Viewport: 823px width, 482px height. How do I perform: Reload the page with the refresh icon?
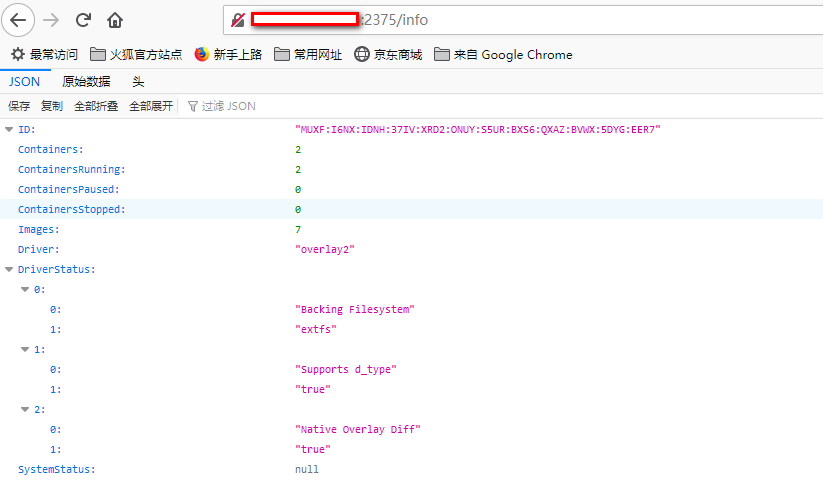83,20
